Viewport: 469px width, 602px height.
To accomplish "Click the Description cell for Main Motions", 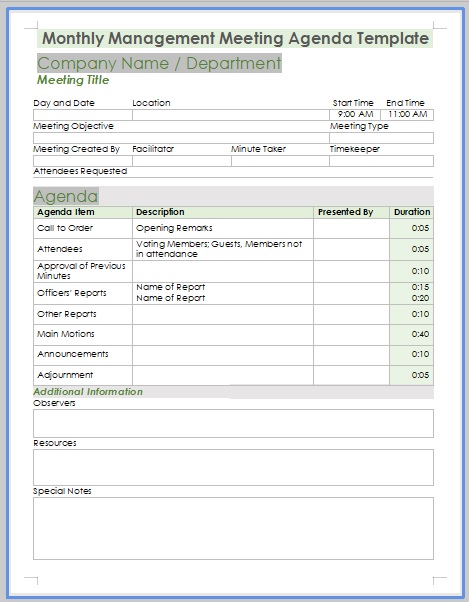I will pyautogui.click(x=223, y=334).
